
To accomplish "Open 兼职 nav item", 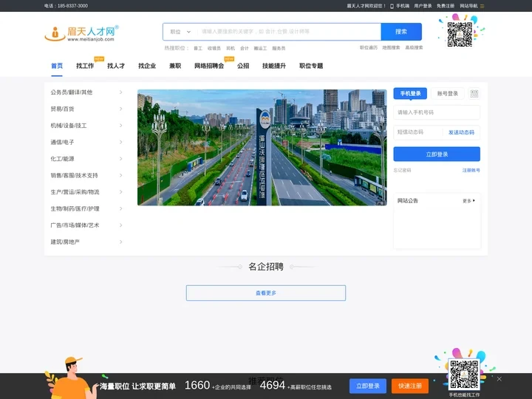I will click(x=175, y=66).
